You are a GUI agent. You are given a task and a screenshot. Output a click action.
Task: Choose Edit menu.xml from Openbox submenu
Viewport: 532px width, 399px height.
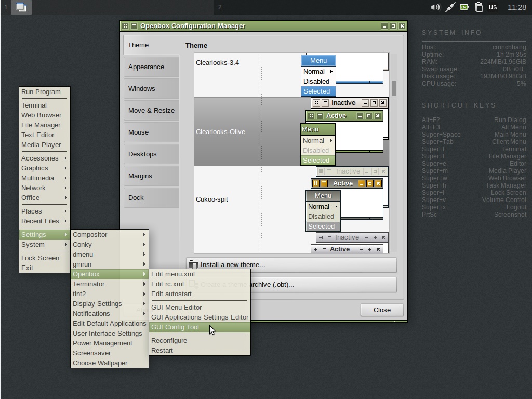pyautogui.click(x=199, y=274)
